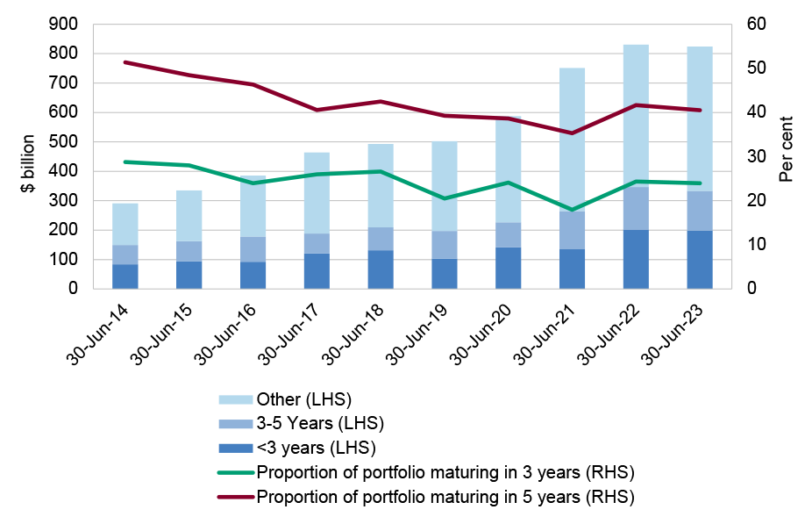This screenshot has width=812, height=524.
Task: Select "30" on the Per cent axis
Action: (757, 156)
